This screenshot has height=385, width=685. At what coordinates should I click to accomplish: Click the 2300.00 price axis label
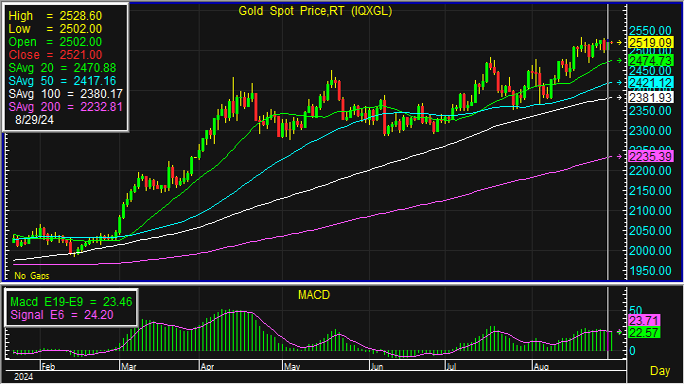pyautogui.click(x=650, y=131)
